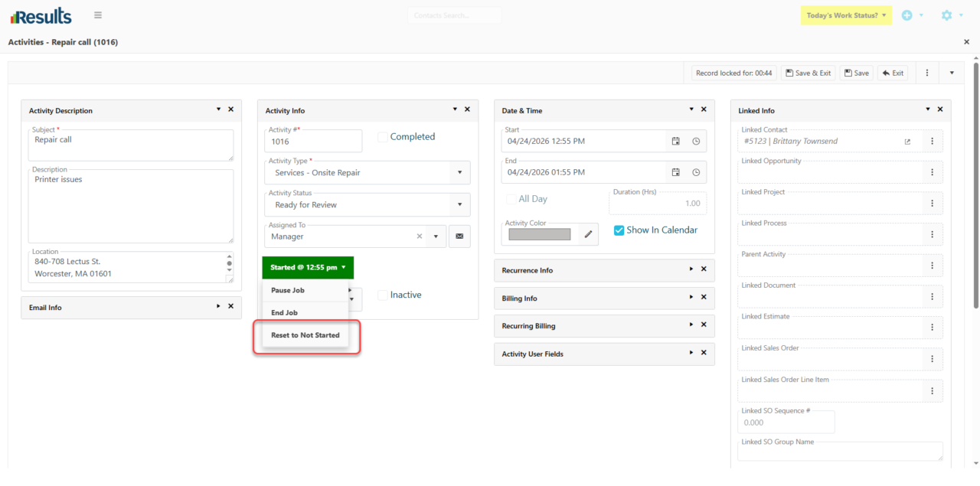The height and width of the screenshot is (486, 980).
Task: Open Linked Opportunity three-dot options
Action: point(933,172)
